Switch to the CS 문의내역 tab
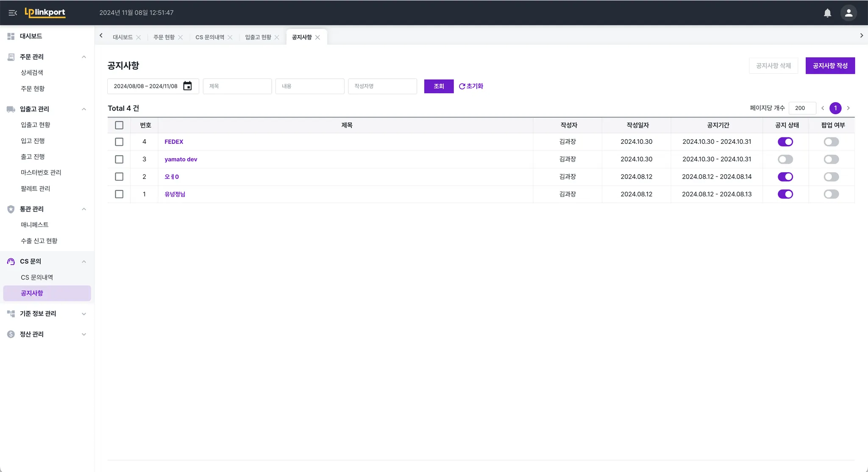Screen dimensions: 868x472 pyautogui.click(x=210, y=37)
